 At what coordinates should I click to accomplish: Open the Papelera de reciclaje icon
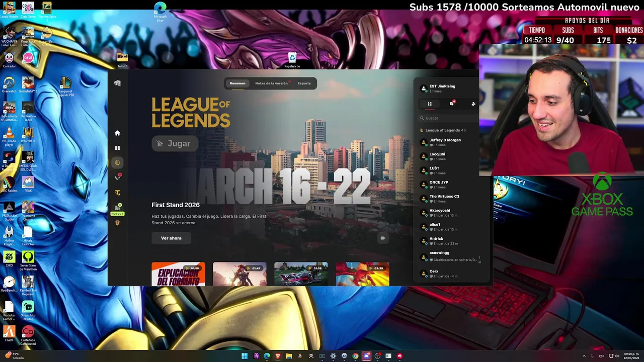(x=292, y=60)
